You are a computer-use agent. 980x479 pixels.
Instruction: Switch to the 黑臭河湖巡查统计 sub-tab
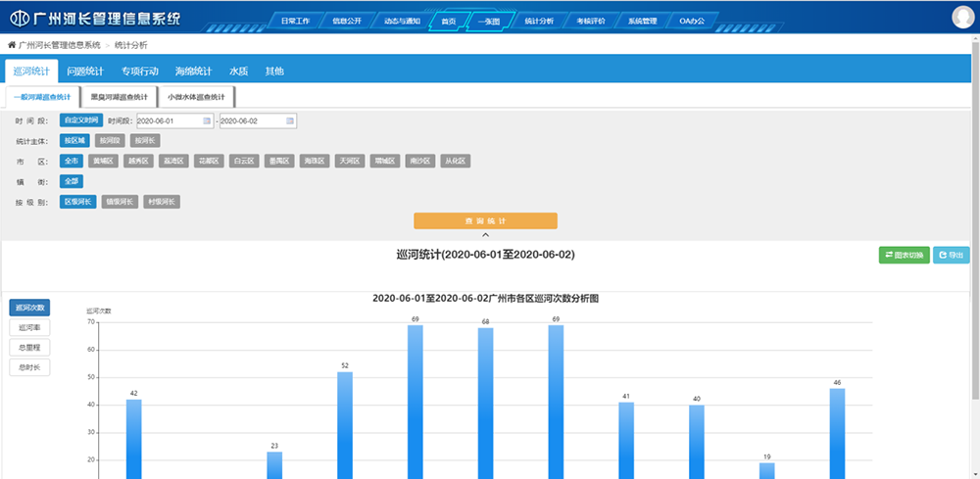pos(119,97)
